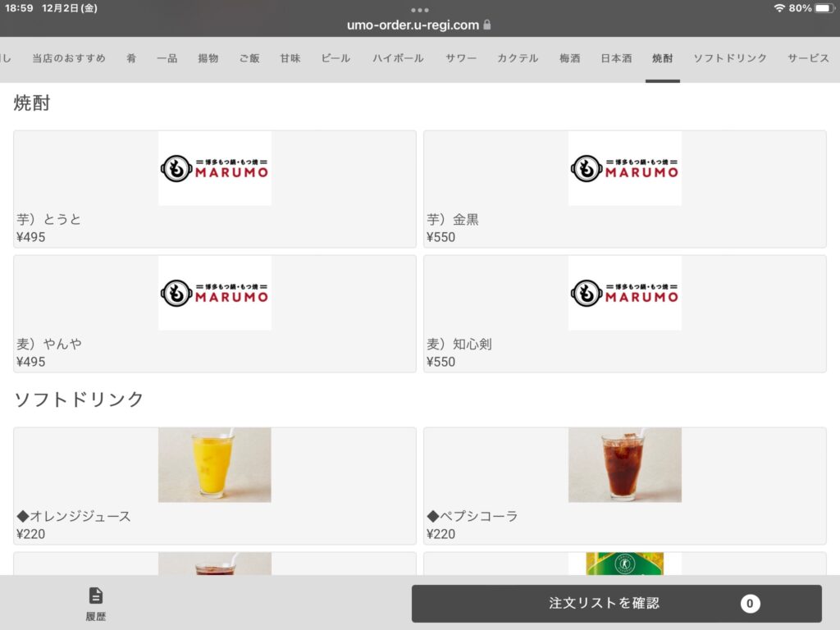Tap the ¥220 price under ペプシコーラ

[x=441, y=534]
